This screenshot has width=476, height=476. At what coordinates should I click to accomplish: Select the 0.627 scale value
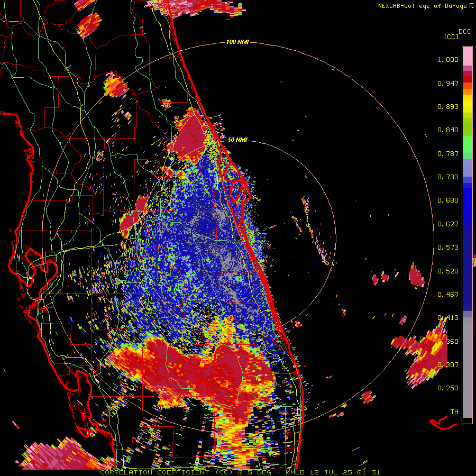[x=448, y=224]
